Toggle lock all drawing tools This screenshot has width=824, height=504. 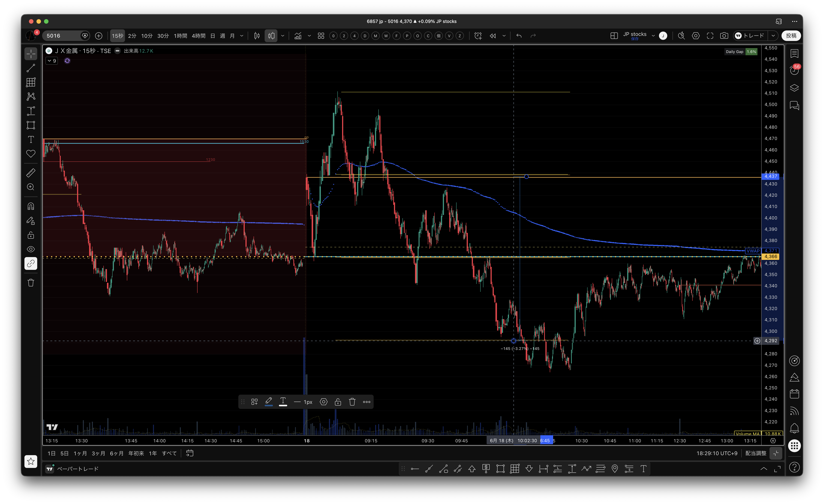[x=31, y=235]
